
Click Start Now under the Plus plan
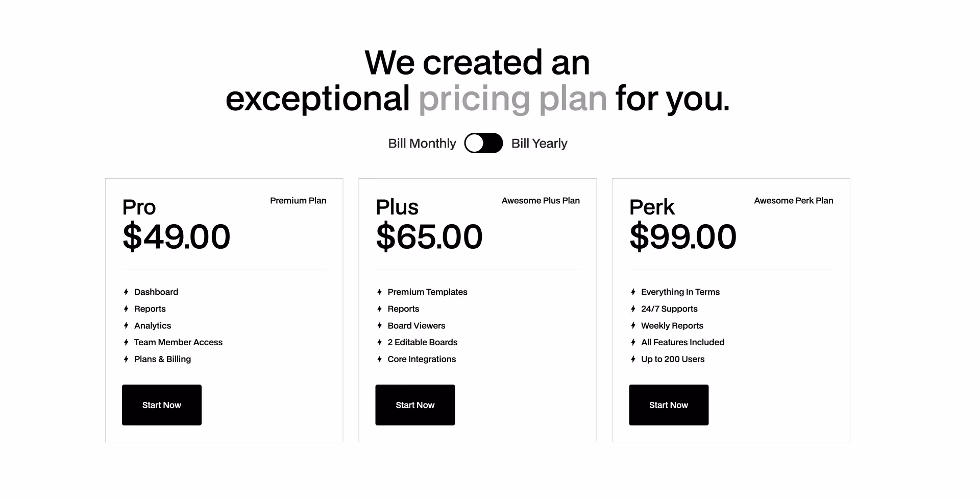tap(415, 404)
